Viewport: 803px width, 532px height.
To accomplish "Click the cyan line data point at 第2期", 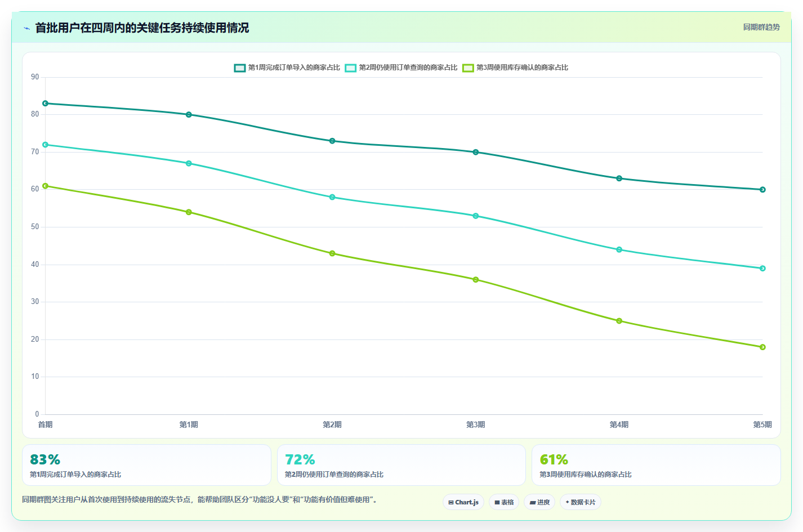I will click(x=332, y=197).
